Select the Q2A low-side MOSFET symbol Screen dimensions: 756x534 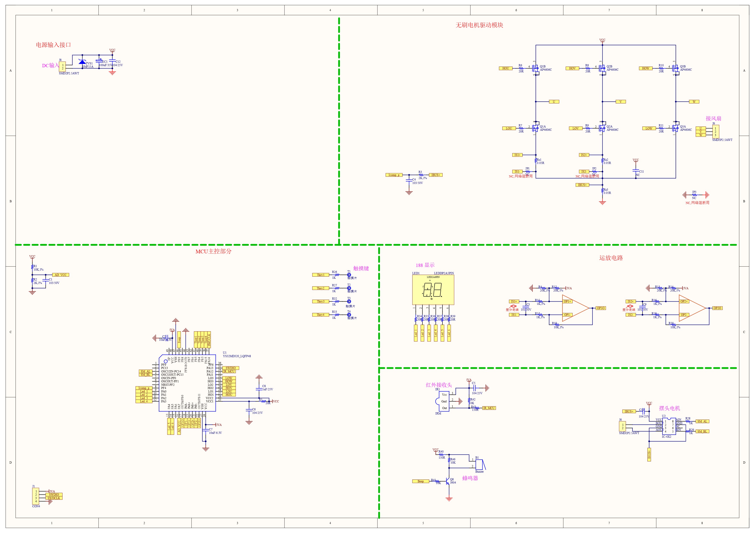tap(603, 128)
